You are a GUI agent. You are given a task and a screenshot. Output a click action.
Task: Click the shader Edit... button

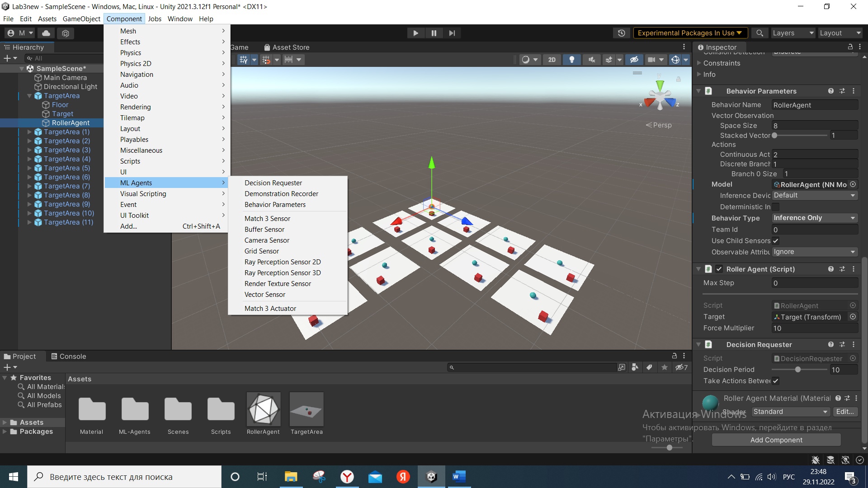845,412
